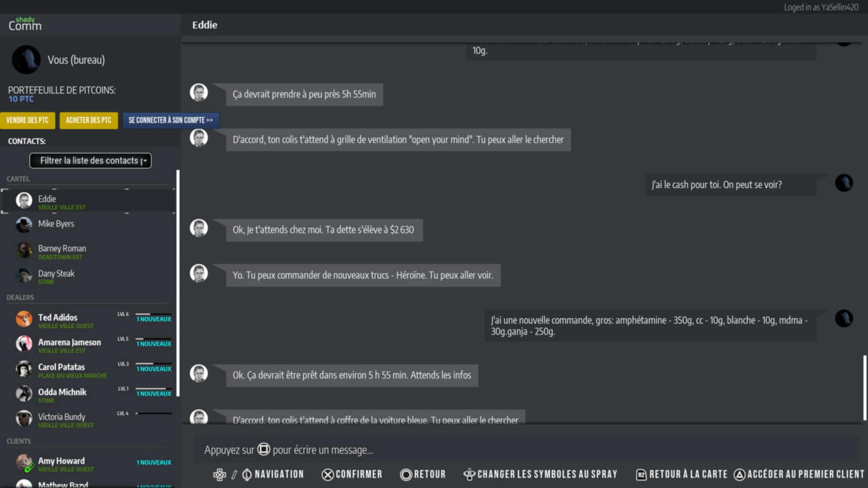Select Amarena Jameson's avatar
868x488 pixels.
point(24,344)
